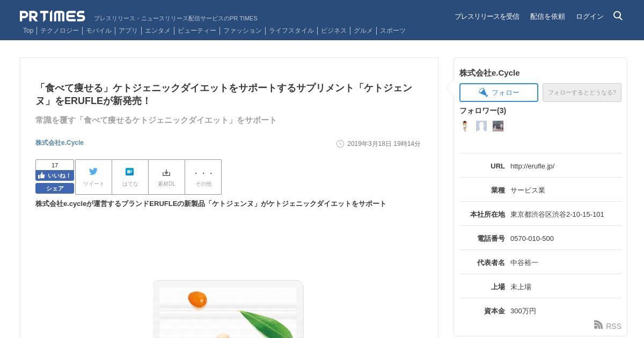The image size is (644, 338).
Task: Click the subtitle 常識を覆す「食べて痩せる…
Action: [x=156, y=120]
